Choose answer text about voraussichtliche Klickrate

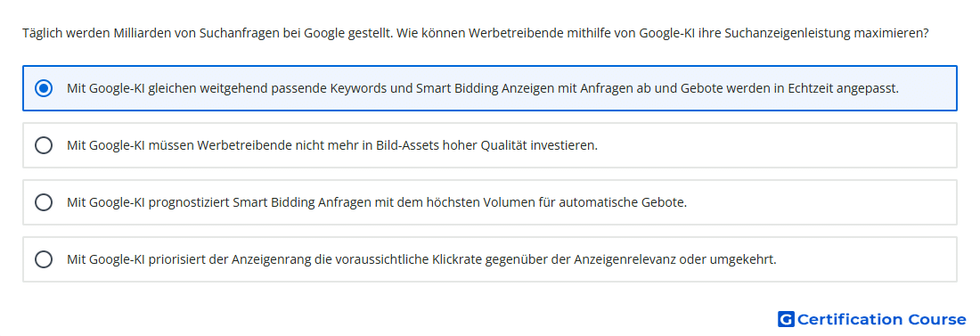tap(422, 259)
